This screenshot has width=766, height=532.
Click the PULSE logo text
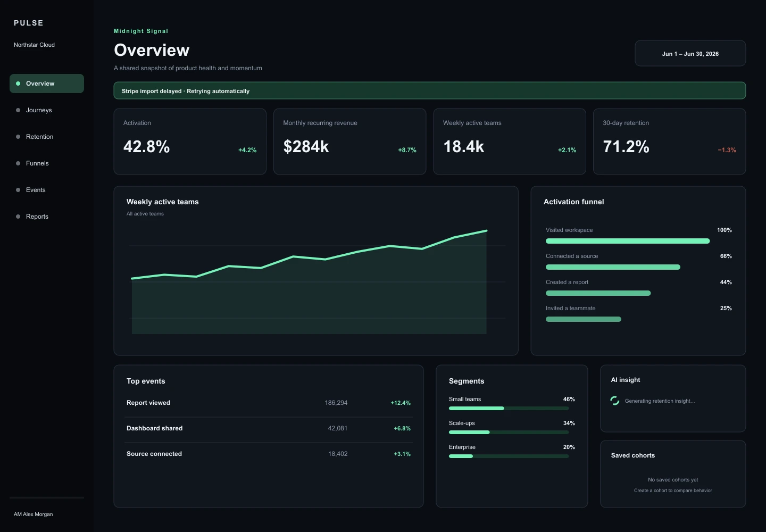click(29, 23)
